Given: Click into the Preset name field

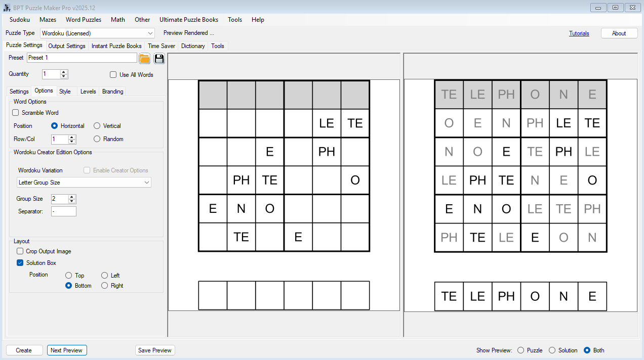Looking at the screenshot, I should [x=82, y=58].
